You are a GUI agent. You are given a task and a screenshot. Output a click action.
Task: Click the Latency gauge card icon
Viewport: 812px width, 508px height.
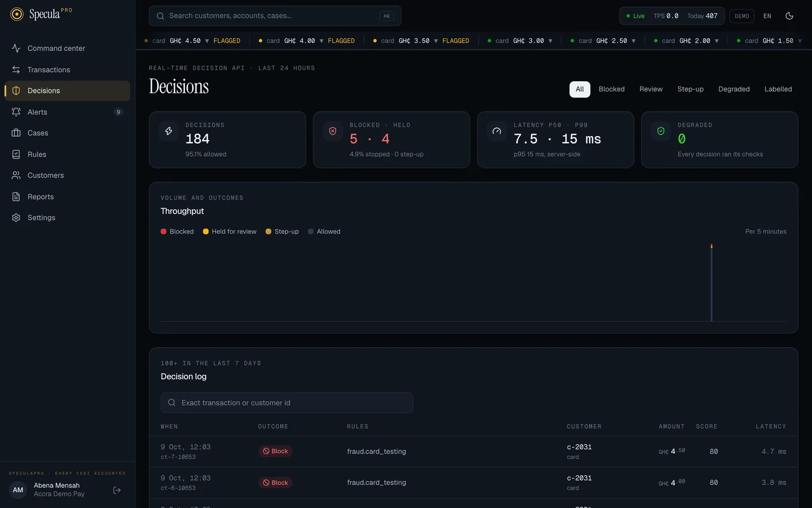(497, 131)
